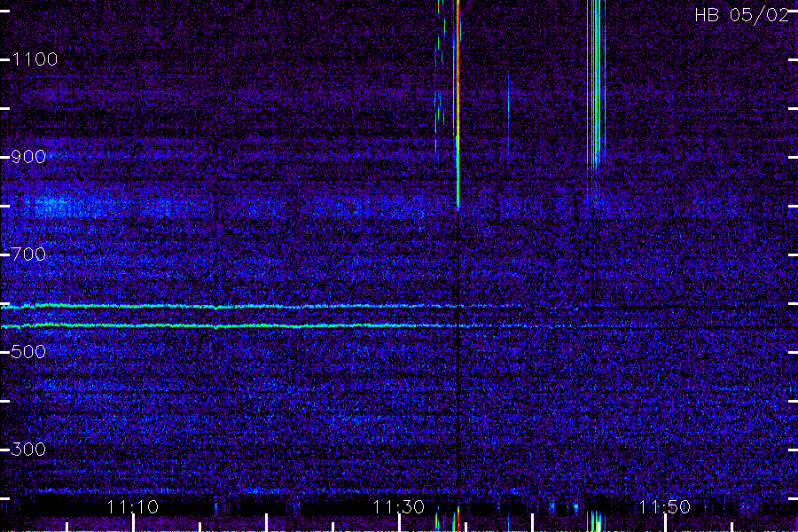This screenshot has height=532, width=798.
Task: Click the 300 frequency axis label
Action: tap(28, 449)
